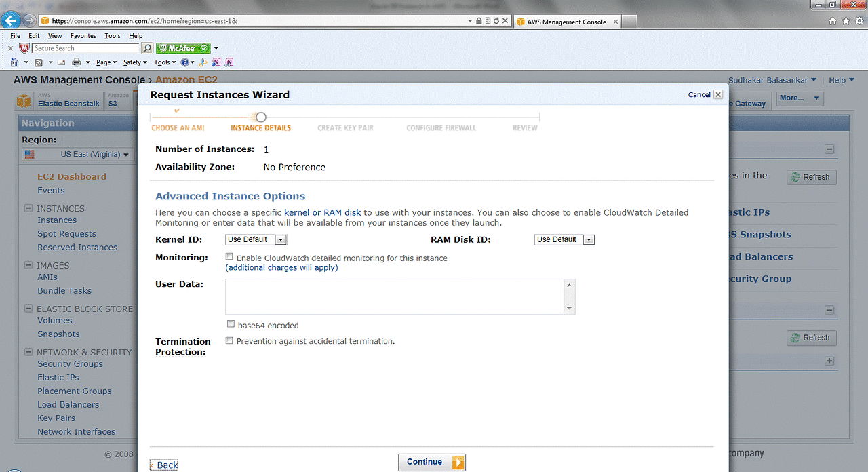Click the compatibility view icon in address bar
868x472 pixels.
tap(488, 21)
